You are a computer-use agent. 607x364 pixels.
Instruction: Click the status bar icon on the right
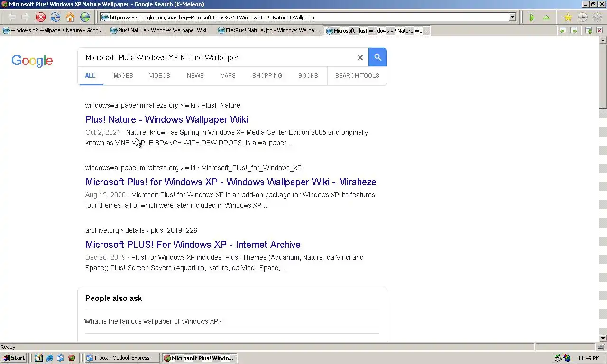pyautogui.click(x=601, y=347)
